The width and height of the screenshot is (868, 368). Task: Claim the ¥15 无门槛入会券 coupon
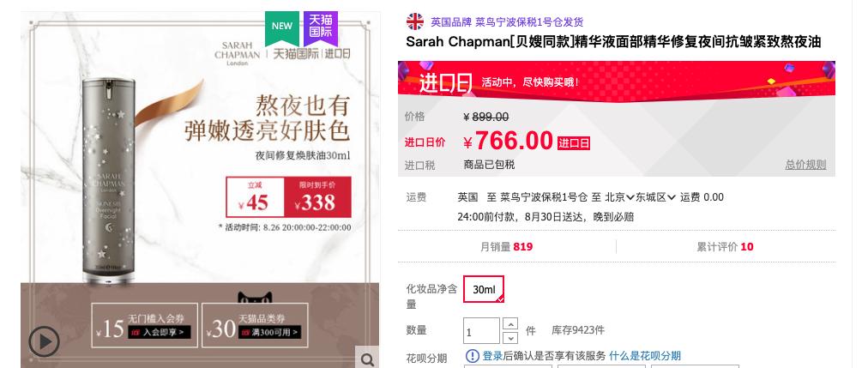click(144, 325)
